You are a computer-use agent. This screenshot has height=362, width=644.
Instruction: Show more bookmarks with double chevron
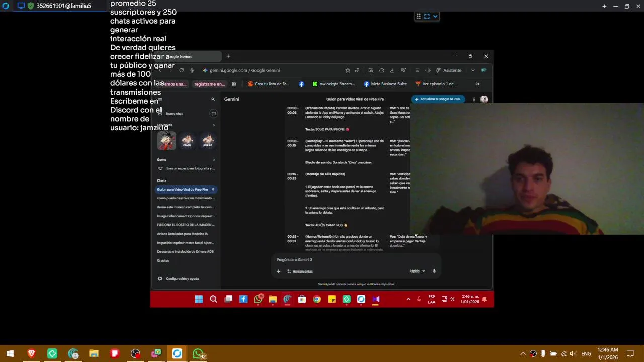pos(477,84)
